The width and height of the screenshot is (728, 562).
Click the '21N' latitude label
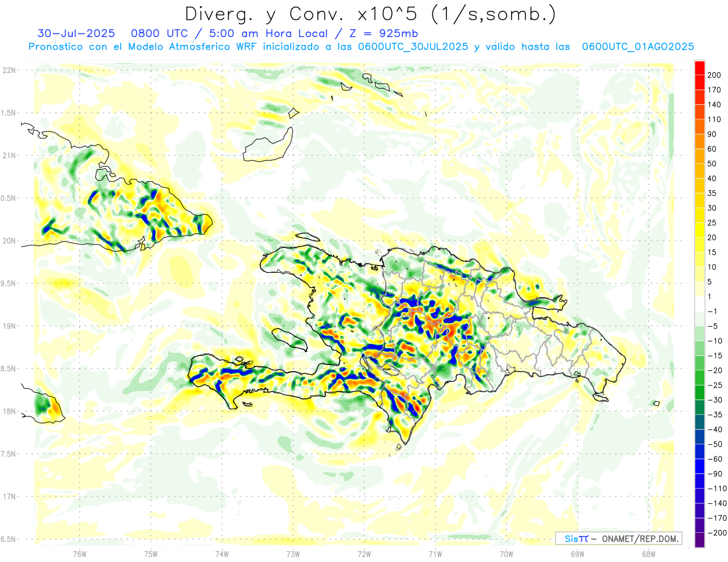click(9, 155)
